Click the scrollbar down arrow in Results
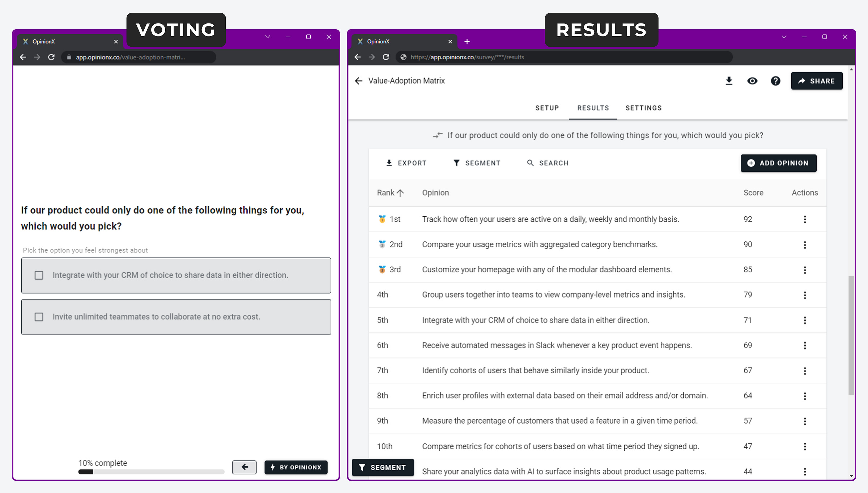 [851, 476]
